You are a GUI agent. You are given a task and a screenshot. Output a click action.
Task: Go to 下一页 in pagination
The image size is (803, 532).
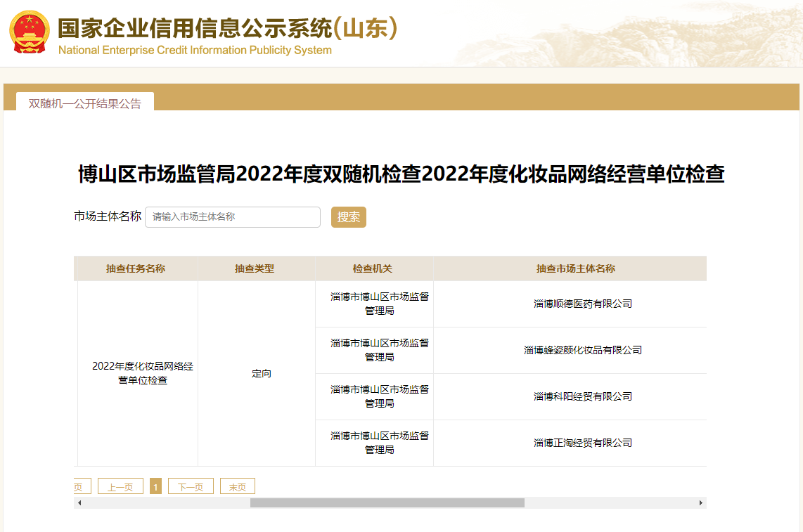click(191, 486)
